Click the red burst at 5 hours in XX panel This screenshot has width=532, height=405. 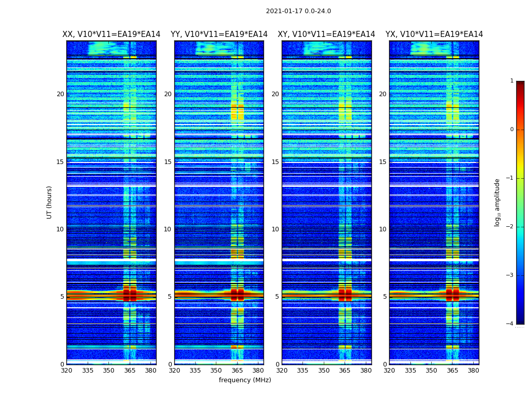click(x=130, y=295)
